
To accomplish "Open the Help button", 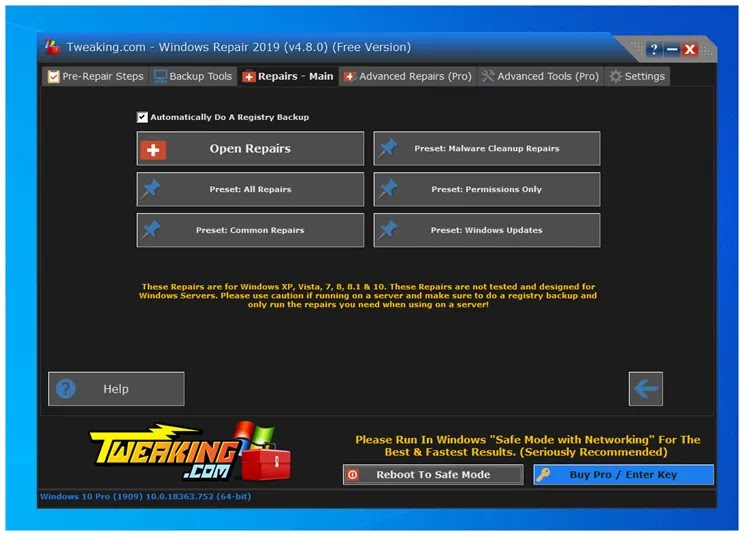I will tap(116, 389).
